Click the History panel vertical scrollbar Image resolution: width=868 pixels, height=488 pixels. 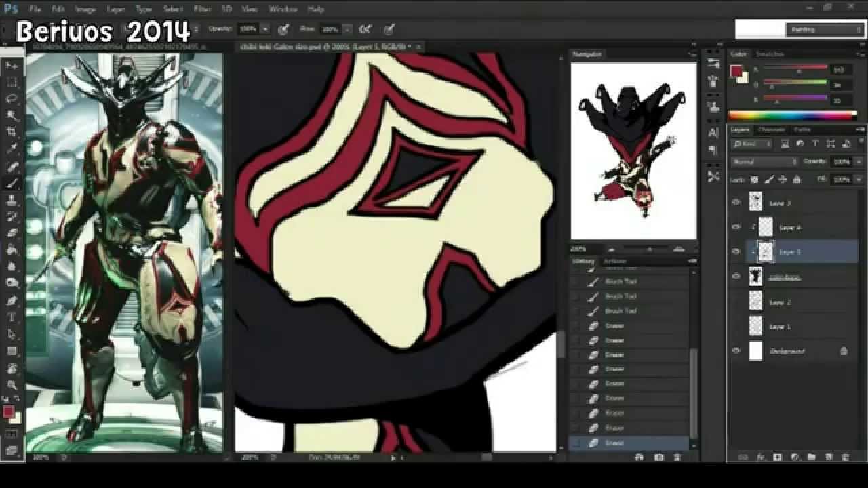pos(693,393)
